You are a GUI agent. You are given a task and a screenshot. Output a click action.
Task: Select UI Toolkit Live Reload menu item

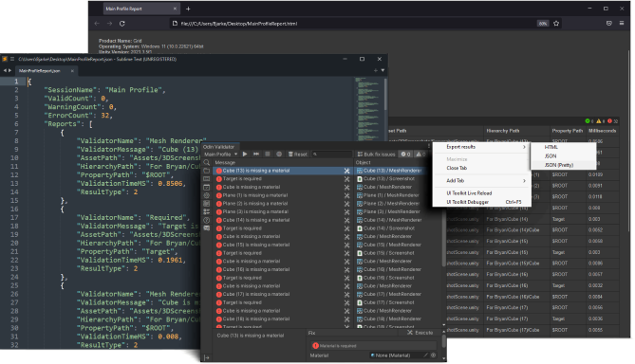pos(481,193)
